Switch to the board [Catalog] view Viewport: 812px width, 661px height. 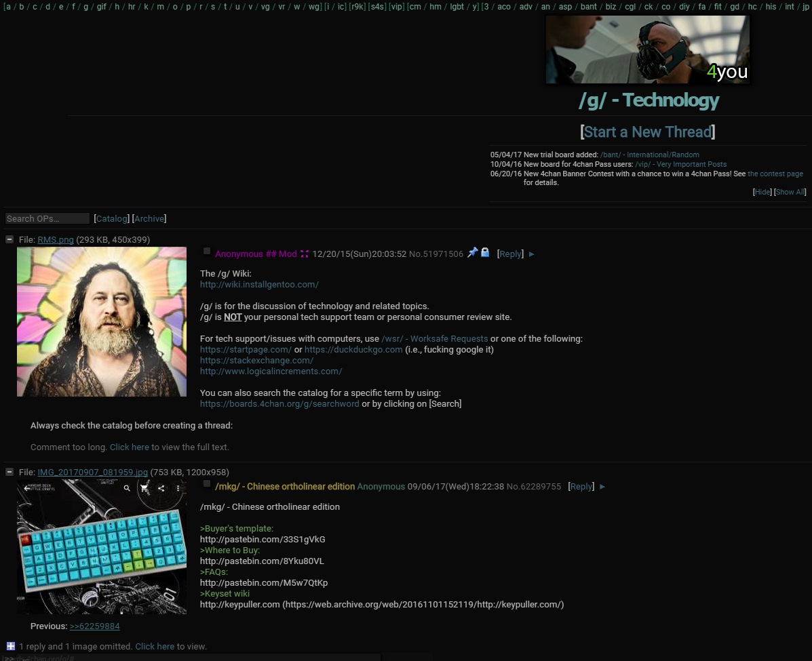[111, 218]
